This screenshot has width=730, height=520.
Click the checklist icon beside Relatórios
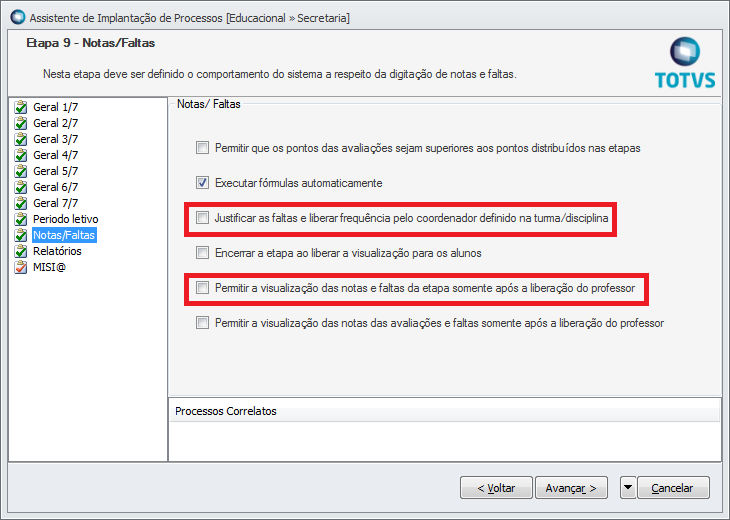(x=21, y=251)
